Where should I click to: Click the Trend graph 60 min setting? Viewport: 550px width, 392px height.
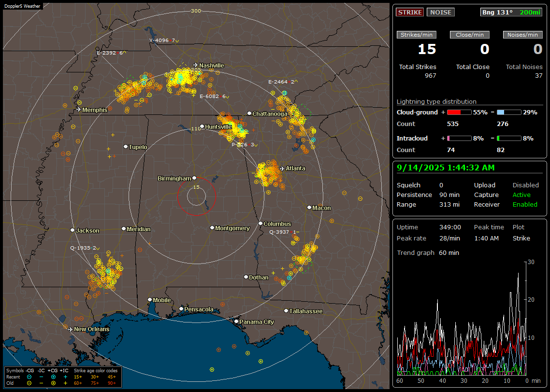pos(449,252)
